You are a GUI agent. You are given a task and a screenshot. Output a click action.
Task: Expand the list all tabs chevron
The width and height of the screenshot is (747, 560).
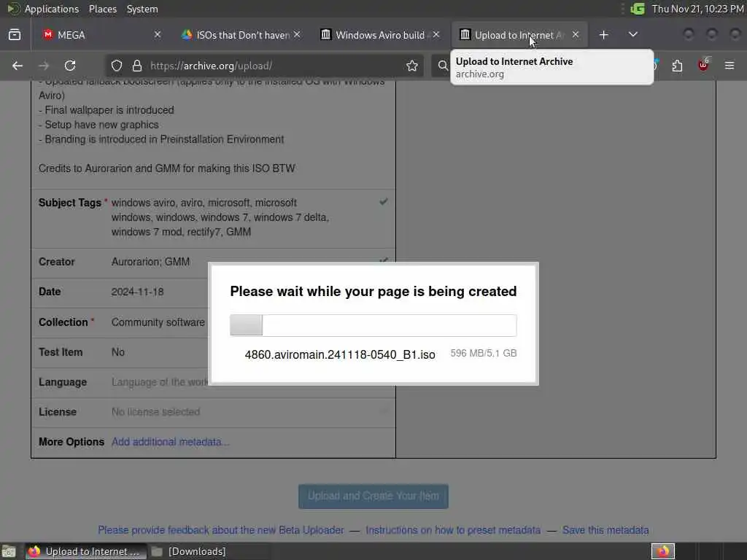[633, 35]
